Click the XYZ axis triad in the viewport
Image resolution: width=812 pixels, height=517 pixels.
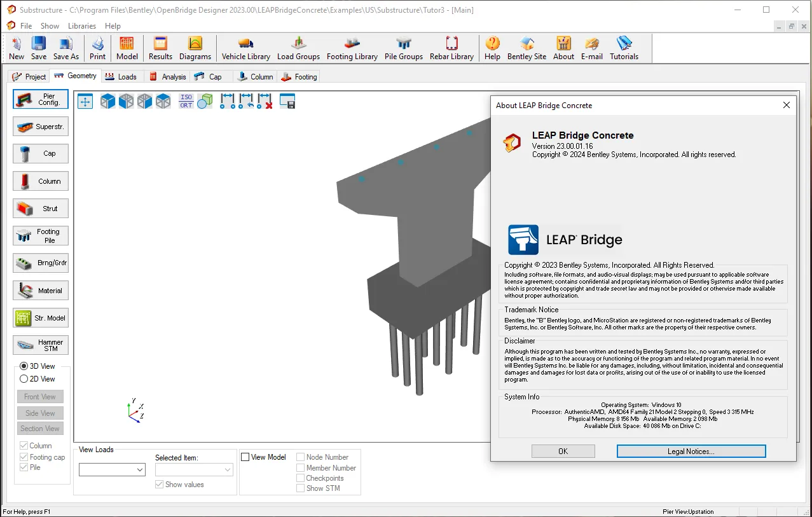135,410
